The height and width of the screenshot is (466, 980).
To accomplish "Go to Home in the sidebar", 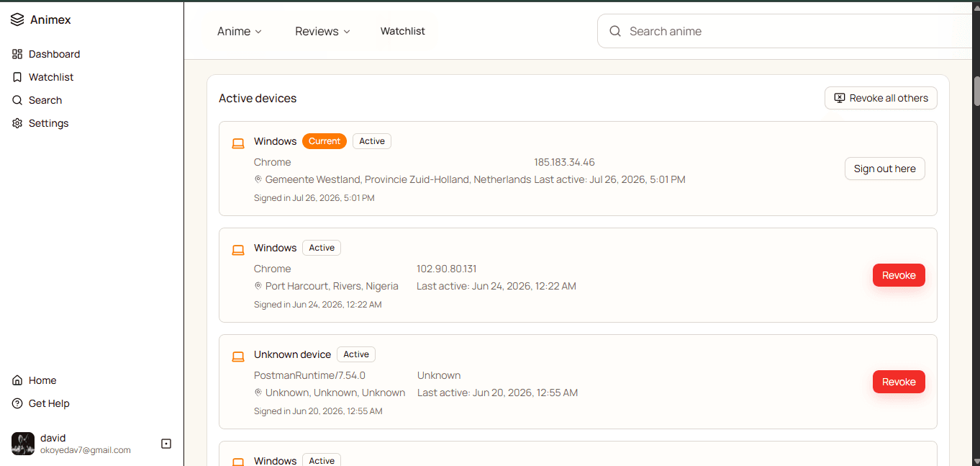I will pyautogui.click(x=34, y=380).
